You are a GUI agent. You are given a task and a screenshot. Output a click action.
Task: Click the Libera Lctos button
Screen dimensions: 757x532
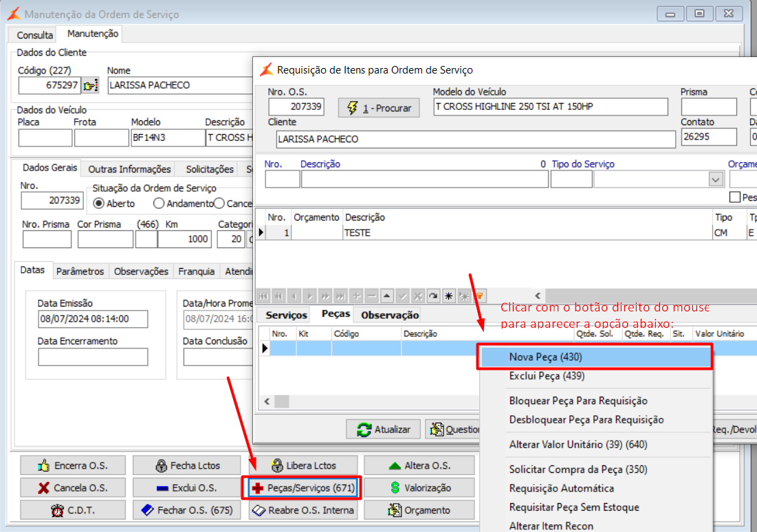(303, 466)
